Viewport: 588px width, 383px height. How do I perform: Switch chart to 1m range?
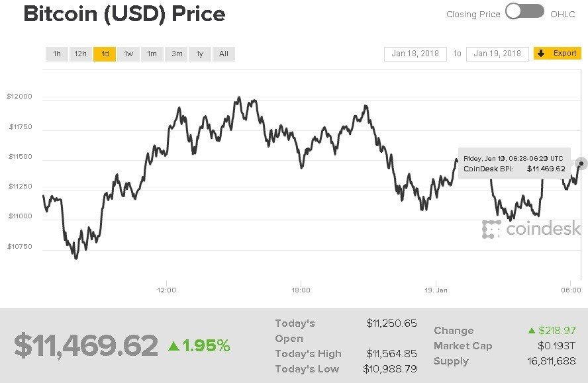152,54
